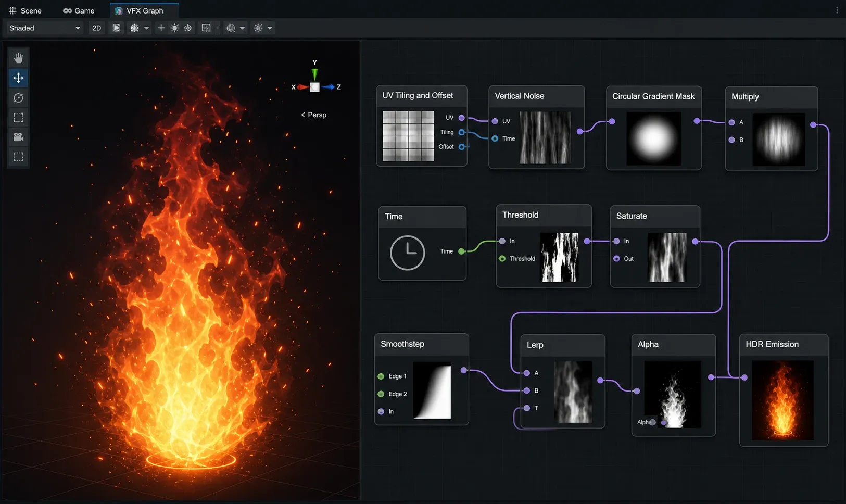Select the Rotate tool
Screen dimensions: 846x504
click(18, 98)
